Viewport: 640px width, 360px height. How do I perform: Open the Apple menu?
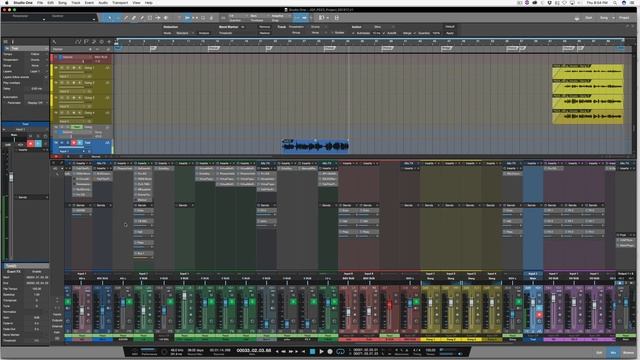pos(7,2)
